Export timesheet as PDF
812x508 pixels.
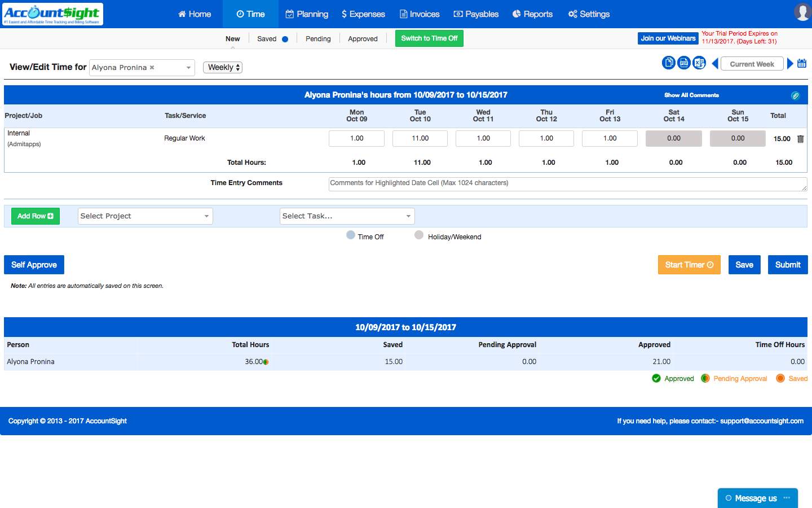point(684,63)
